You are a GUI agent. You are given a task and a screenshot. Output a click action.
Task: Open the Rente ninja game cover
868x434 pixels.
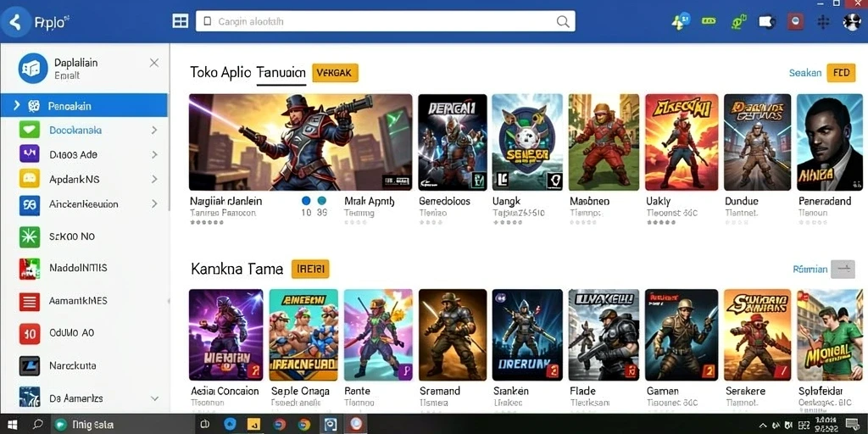tap(378, 334)
